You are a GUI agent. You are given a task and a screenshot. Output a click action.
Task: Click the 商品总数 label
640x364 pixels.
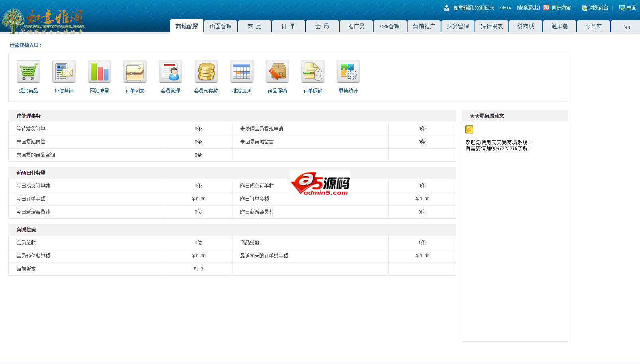coord(250,243)
